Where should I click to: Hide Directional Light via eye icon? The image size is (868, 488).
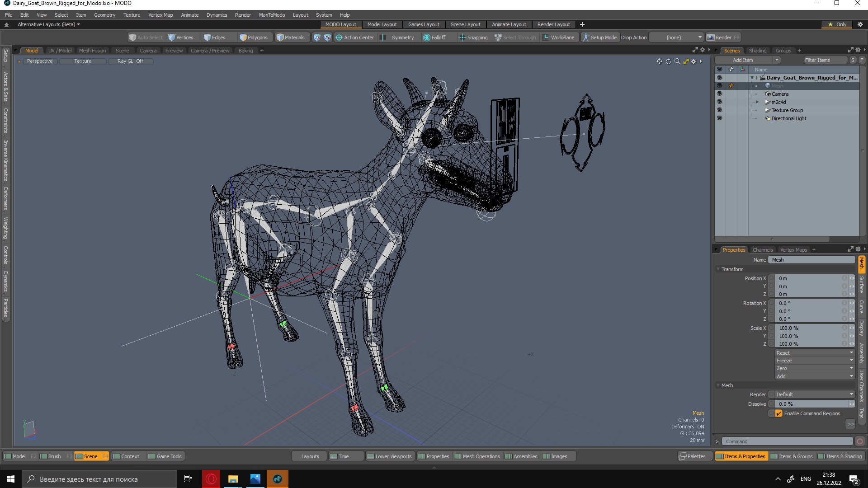(x=719, y=118)
